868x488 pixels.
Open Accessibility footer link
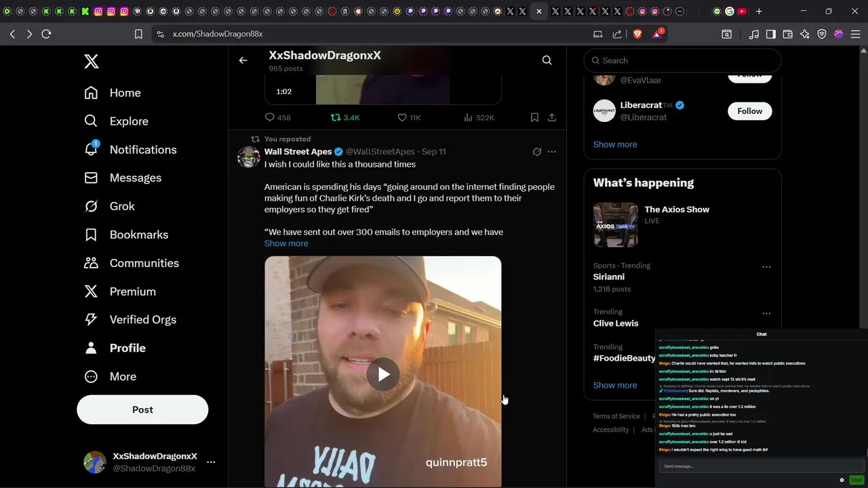611,430
